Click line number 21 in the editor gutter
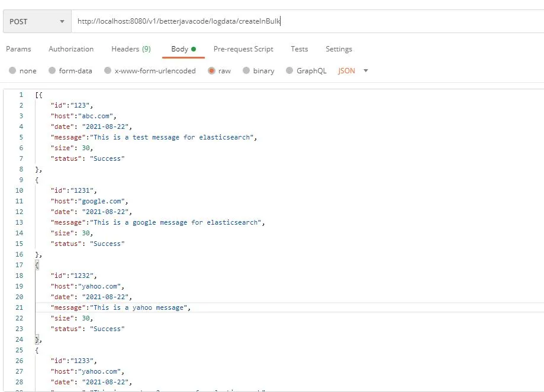 pos(19,307)
